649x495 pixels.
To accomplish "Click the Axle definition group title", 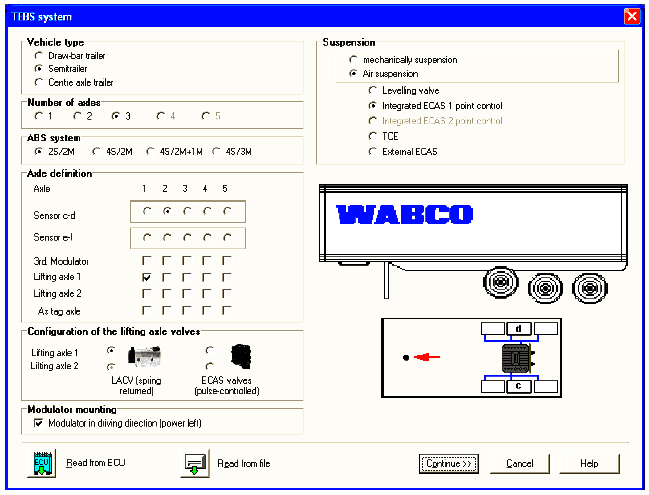I will click(x=59, y=173).
